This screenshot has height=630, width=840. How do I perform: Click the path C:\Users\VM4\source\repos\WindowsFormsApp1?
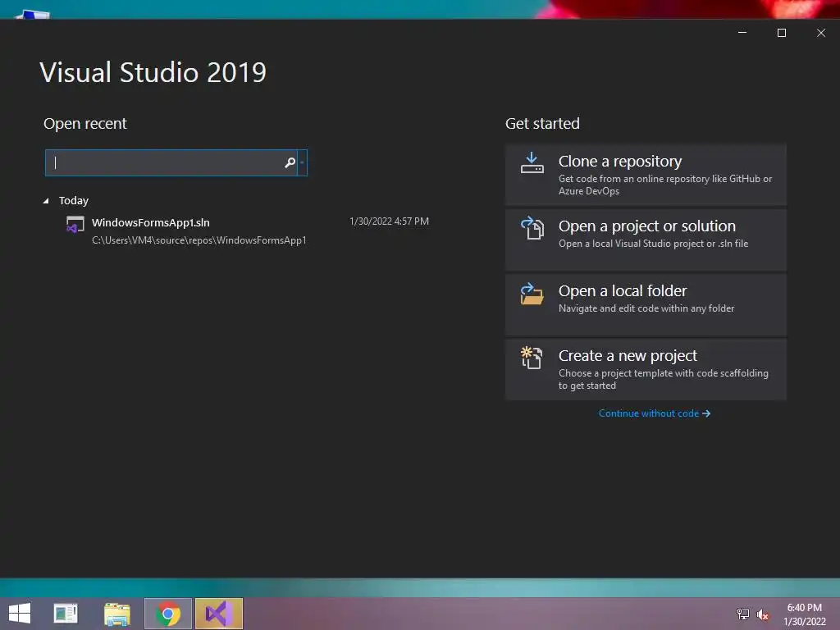coord(199,240)
